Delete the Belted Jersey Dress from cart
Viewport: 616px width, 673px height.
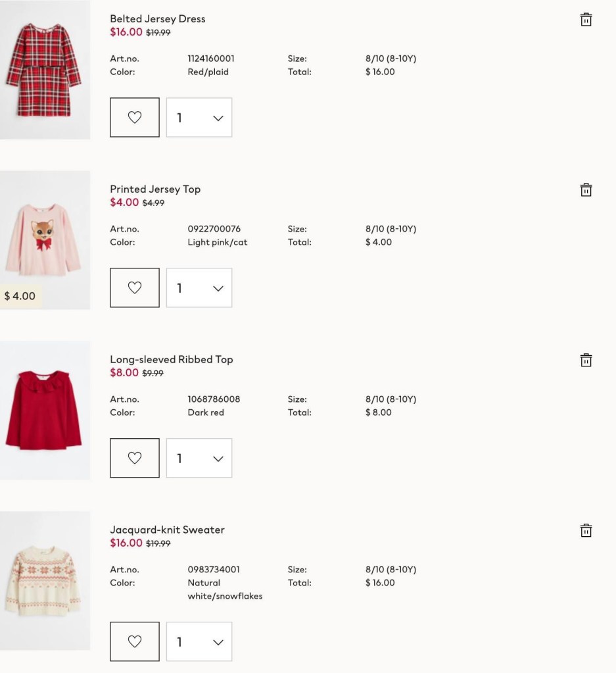pyautogui.click(x=586, y=19)
